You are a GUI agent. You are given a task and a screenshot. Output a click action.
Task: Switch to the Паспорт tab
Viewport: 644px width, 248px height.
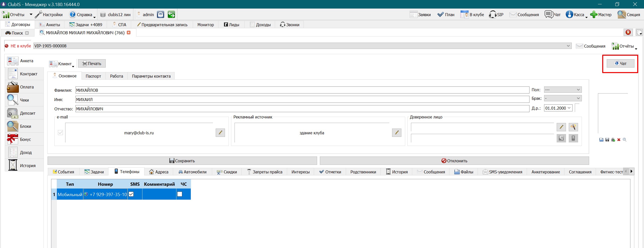pos(93,76)
